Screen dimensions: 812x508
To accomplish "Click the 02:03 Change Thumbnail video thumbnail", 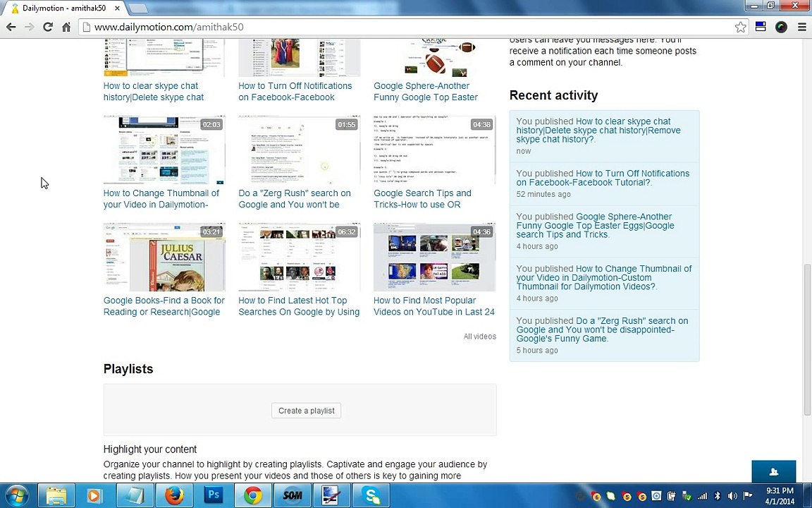I will pyautogui.click(x=164, y=150).
